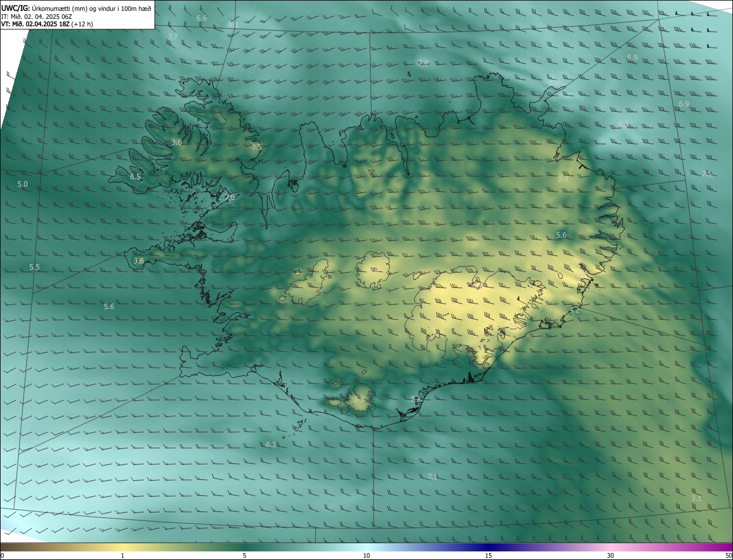Click the 4.2 value label on the map

(575, 310)
